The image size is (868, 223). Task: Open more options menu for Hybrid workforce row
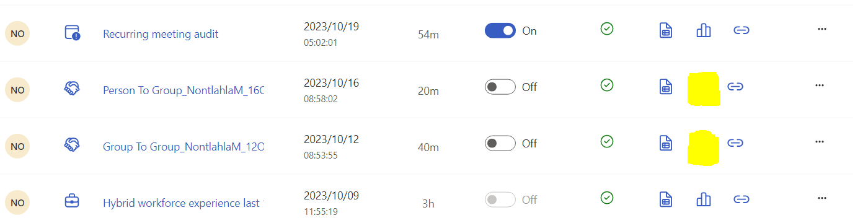click(x=822, y=198)
